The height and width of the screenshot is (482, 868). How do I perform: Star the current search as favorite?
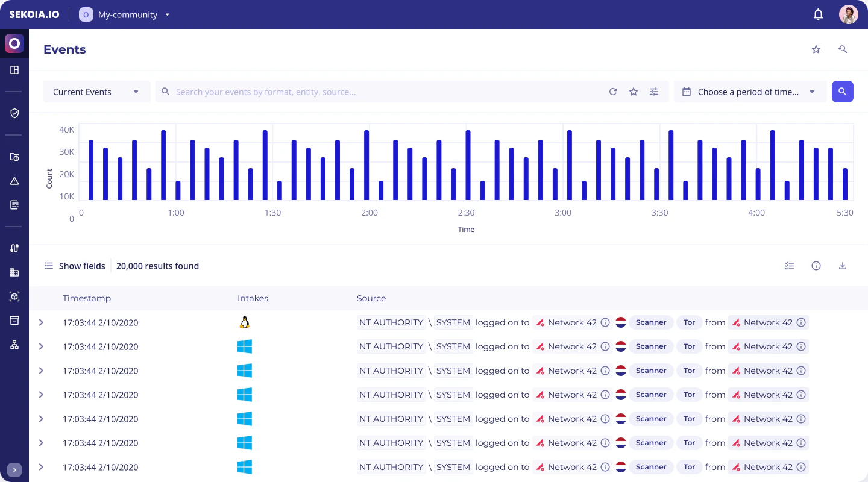[634, 92]
